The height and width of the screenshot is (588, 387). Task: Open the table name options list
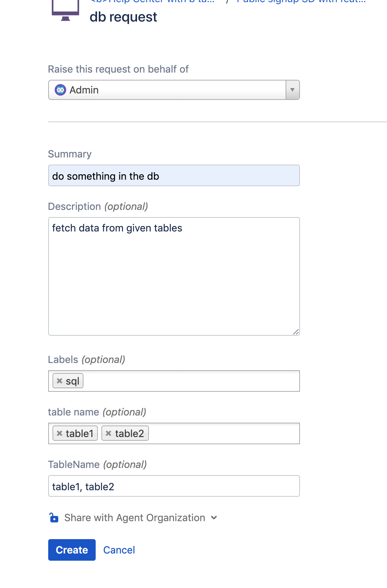[x=216, y=433]
